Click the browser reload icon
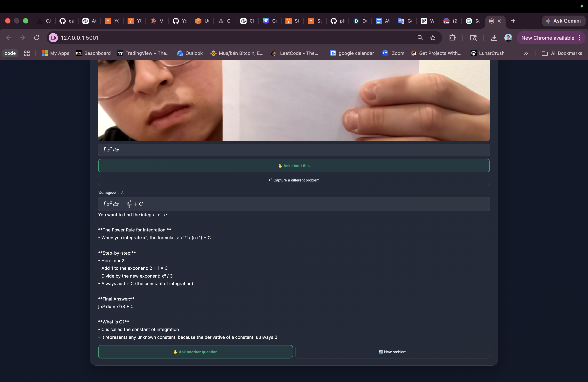Viewport: 588px width, 382px height. click(x=37, y=38)
